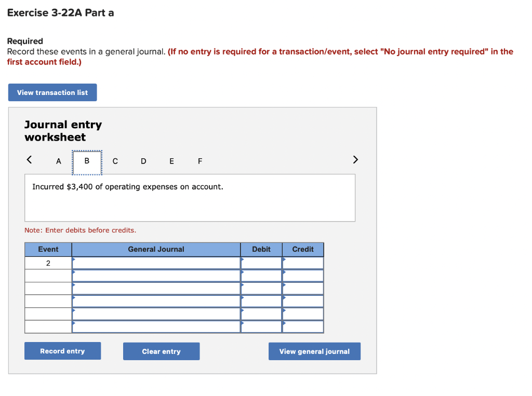Select transaction tab E

click(x=171, y=161)
